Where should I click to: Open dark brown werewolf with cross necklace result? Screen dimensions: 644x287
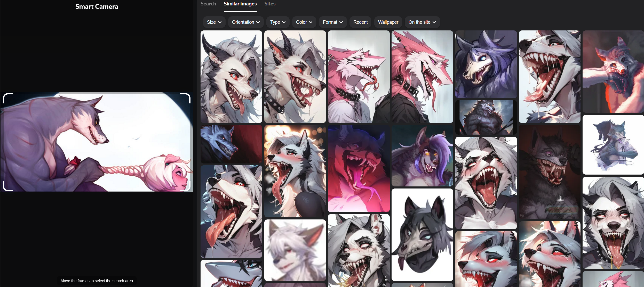pos(550,172)
